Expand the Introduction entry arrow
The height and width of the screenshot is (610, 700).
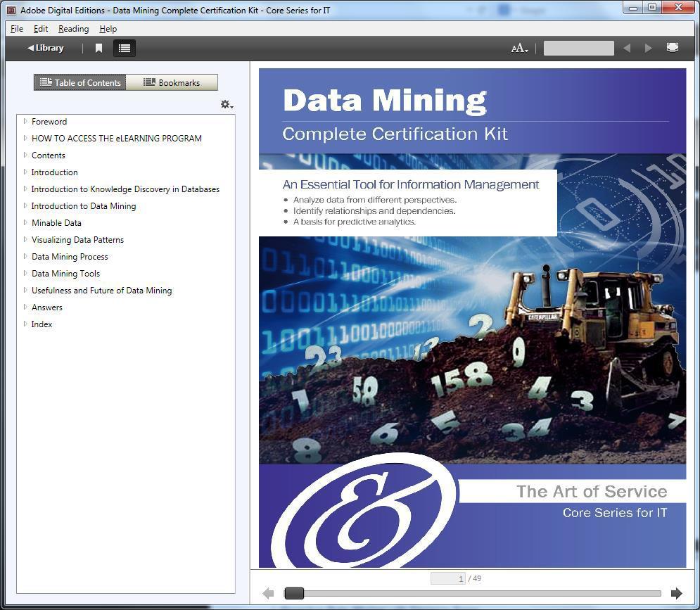click(25, 172)
